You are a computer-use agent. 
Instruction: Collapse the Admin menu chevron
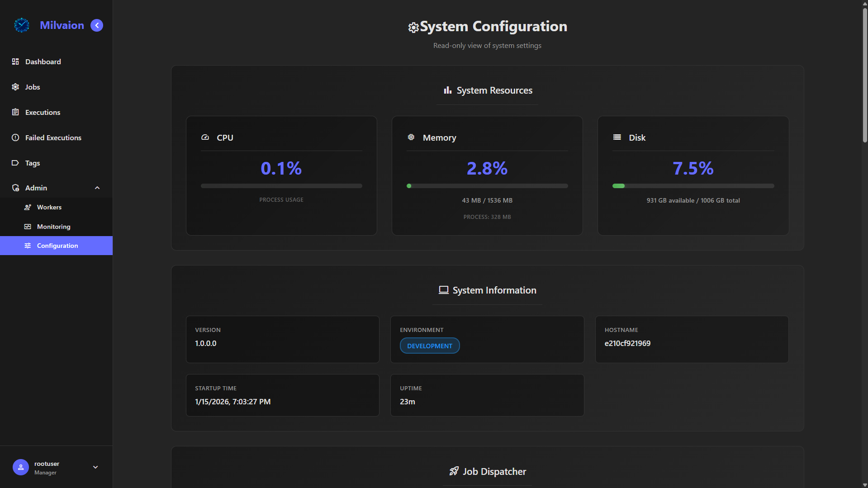pos(97,188)
